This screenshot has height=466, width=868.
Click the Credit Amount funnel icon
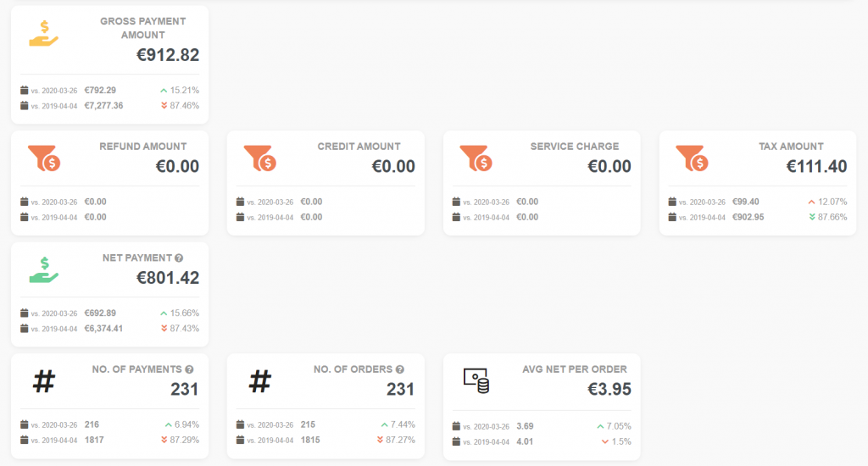[260, 158]
